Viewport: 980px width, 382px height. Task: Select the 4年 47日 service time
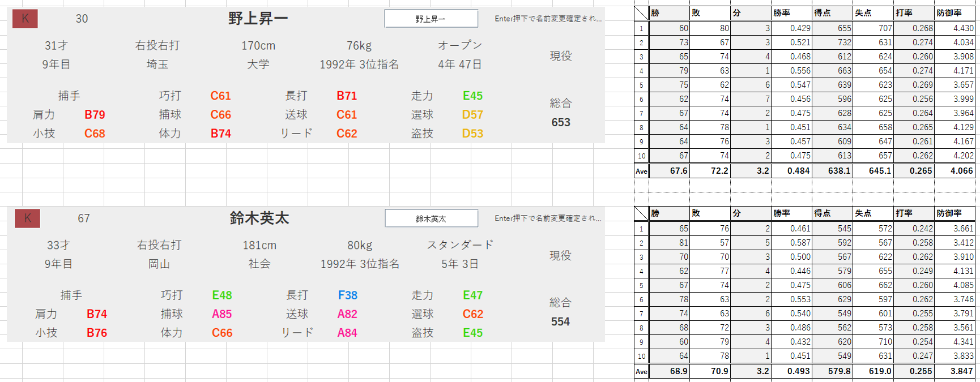pyautogui.click(x=460, y=65)
